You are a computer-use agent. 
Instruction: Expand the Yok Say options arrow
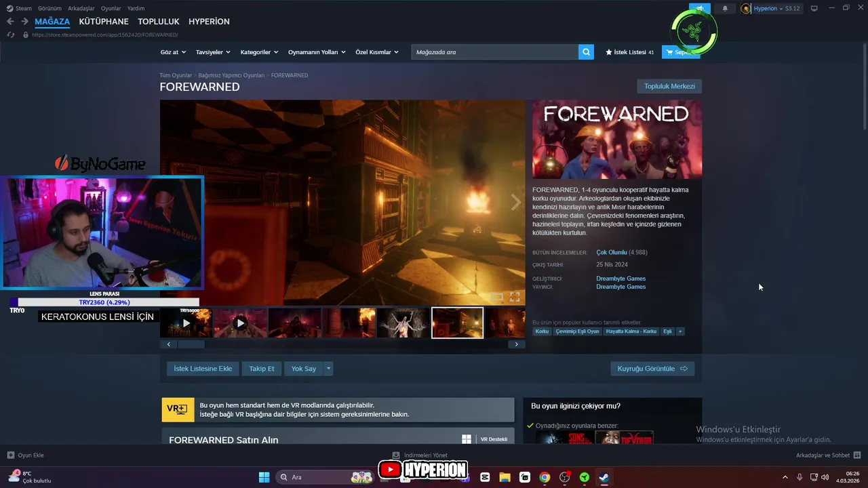click(328, 369)
